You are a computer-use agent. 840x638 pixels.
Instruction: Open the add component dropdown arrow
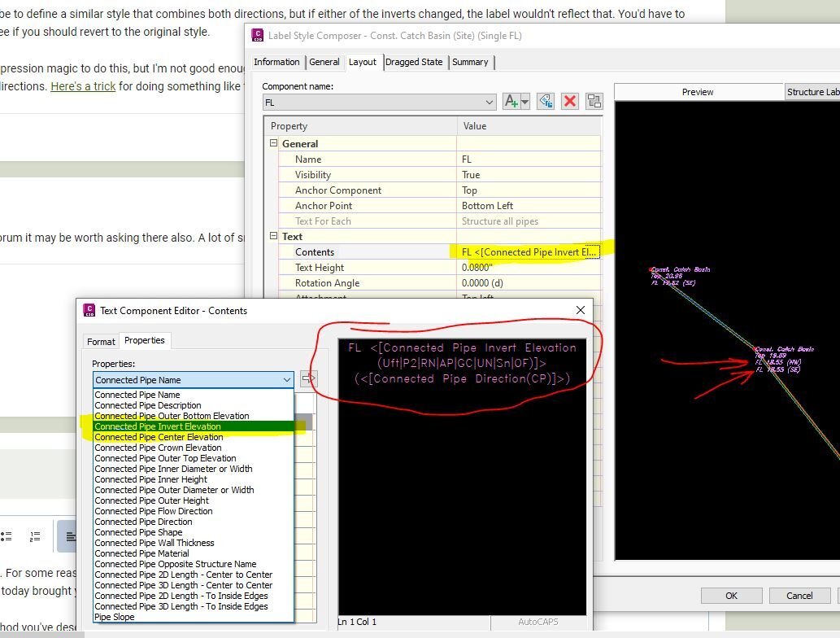pyautogui.click(x=525, y=102)
